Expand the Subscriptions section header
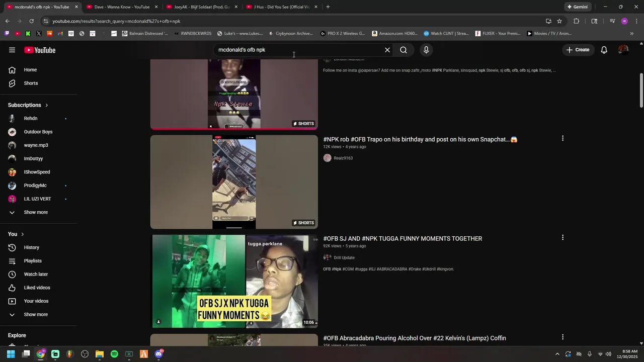This screenshot has height=362, width=644. [x=28, y=105]
